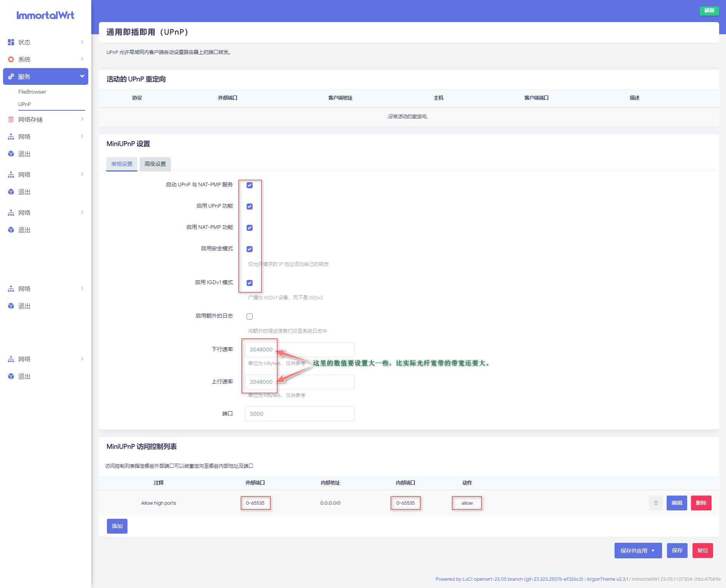
Task: Click the Services gears icon in sidebar
Action: click(11, 76)
